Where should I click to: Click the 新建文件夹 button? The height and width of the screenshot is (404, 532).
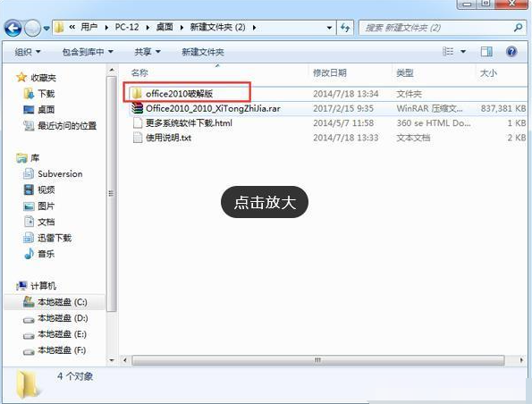pyautogui.click(x=203, y=52)
